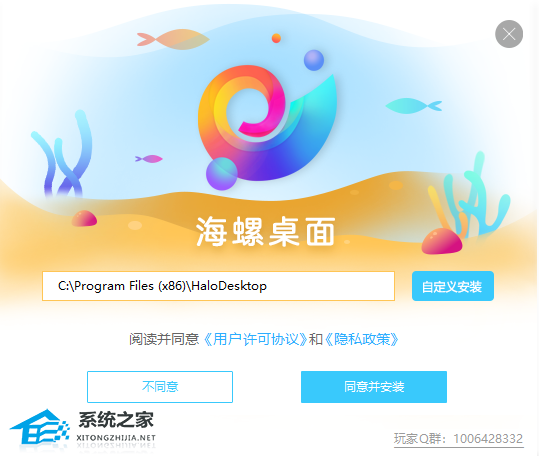Viewport: 539px width, 456px height.
Task: Close the installer with the X button
Action: pos(509,34)
